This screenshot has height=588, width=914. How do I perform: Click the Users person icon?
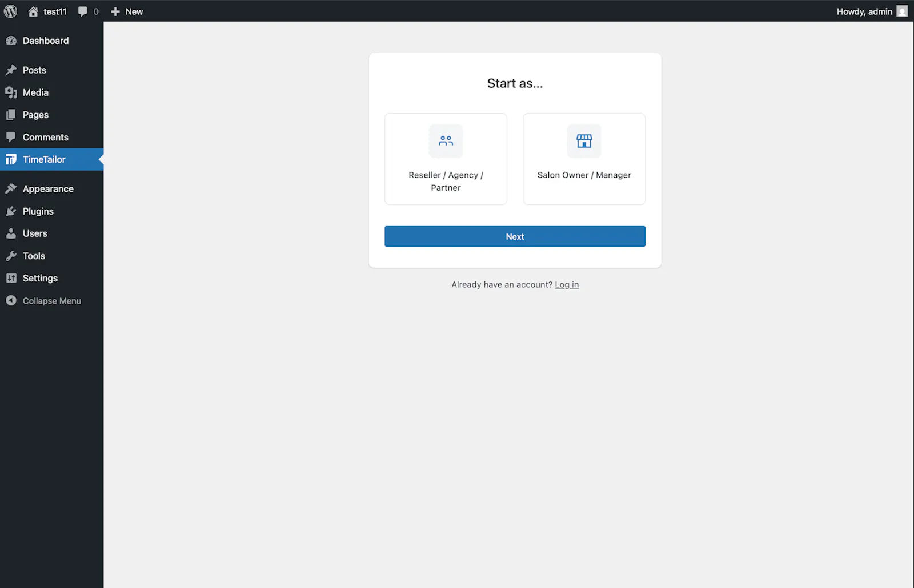[11, 233]
